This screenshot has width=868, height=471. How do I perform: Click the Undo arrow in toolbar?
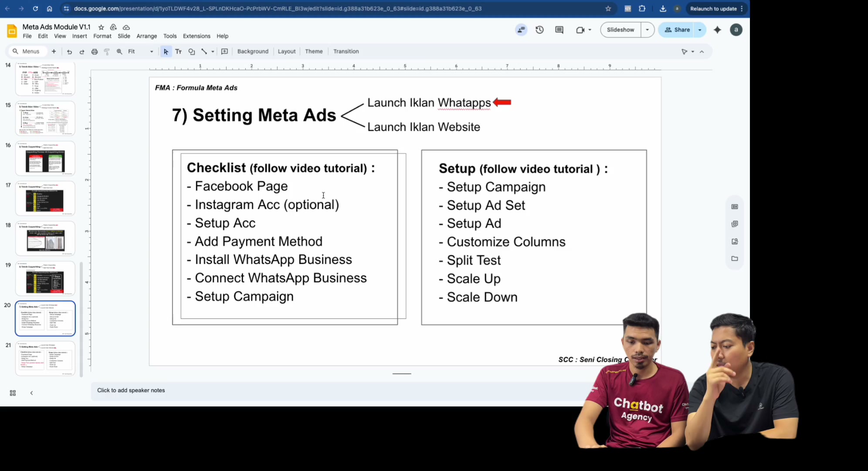(x=69, y=51)
